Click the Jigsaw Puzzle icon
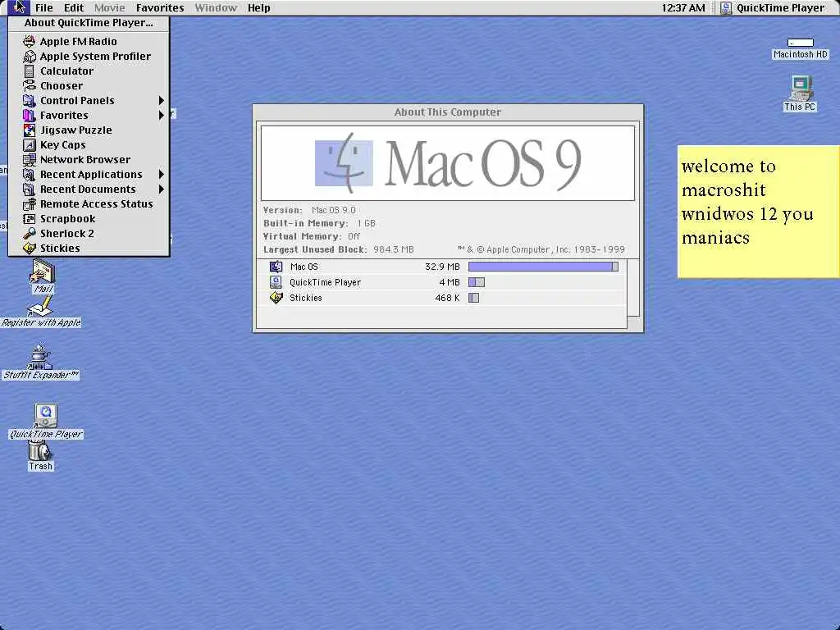Viewport: 840px width, 630px height. 30,130
